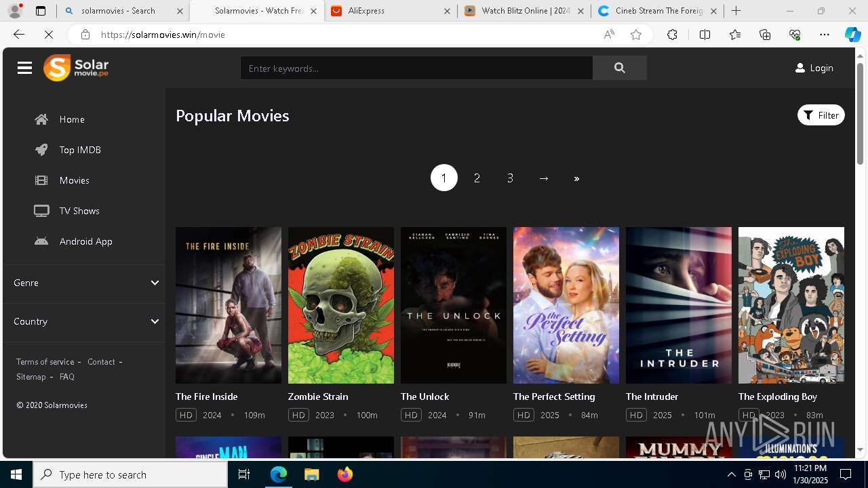
Task: Click the browser address bar URL
Action: pyautogui.click(x=163, y=35)
